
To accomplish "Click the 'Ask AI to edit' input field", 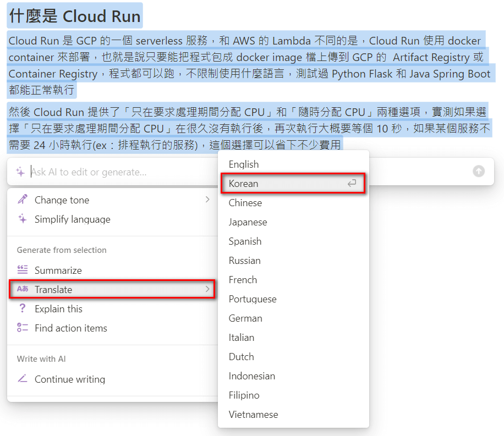I will point(110,172).
